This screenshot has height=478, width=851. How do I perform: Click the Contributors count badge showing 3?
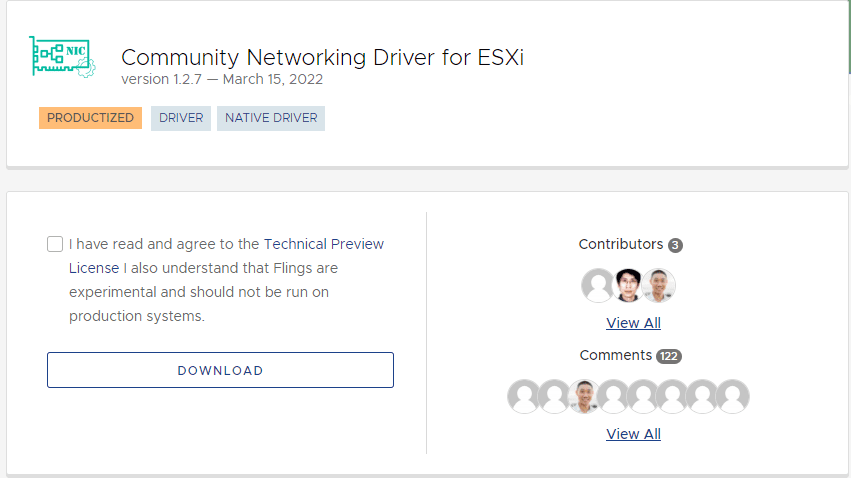click(676, 245)
